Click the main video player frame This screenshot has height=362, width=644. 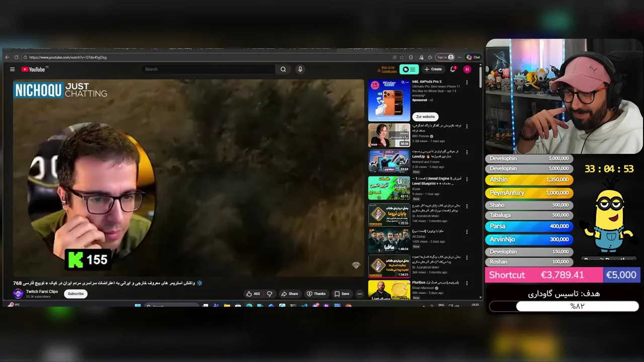[x=188, y=177]
